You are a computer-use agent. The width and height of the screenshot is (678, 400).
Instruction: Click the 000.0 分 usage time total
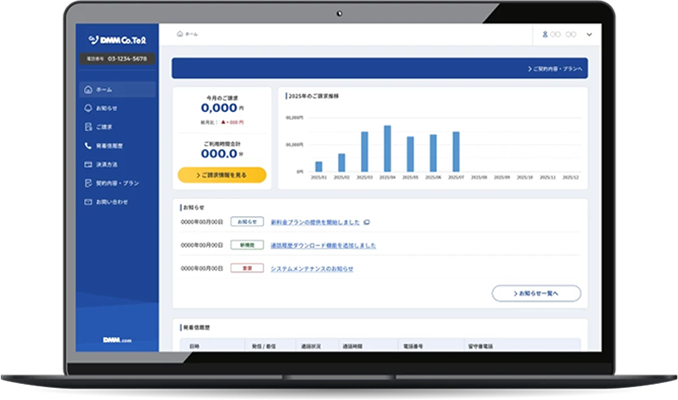point(222,154)
